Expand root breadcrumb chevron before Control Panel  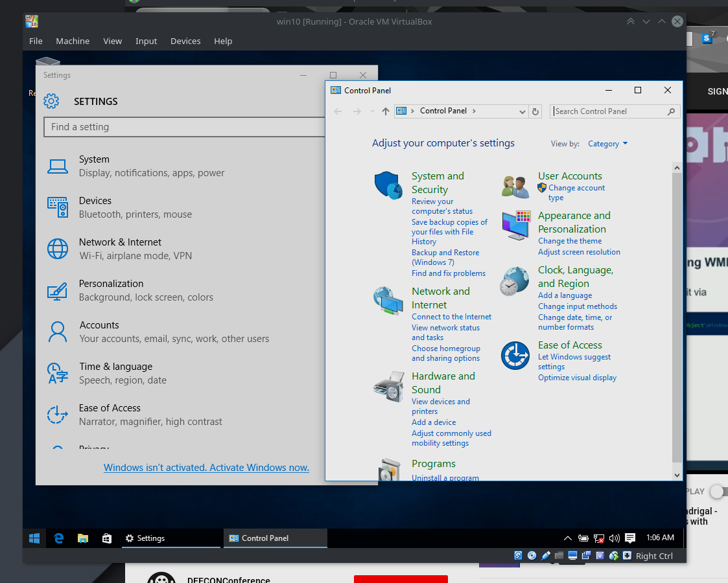click(x=412, y=111)
